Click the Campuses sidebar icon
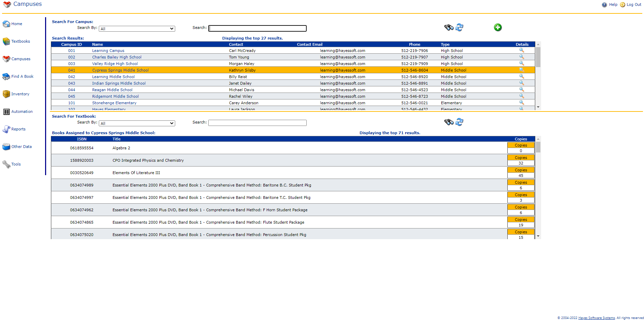644x320 pixels. click(6, 59)
